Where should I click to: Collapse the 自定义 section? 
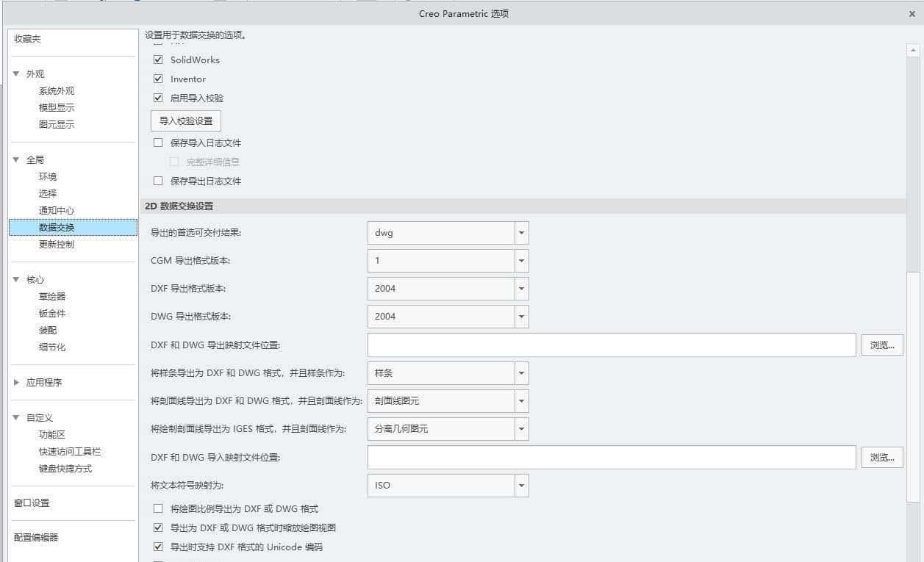pyautogui.click(x=15, y=417)
